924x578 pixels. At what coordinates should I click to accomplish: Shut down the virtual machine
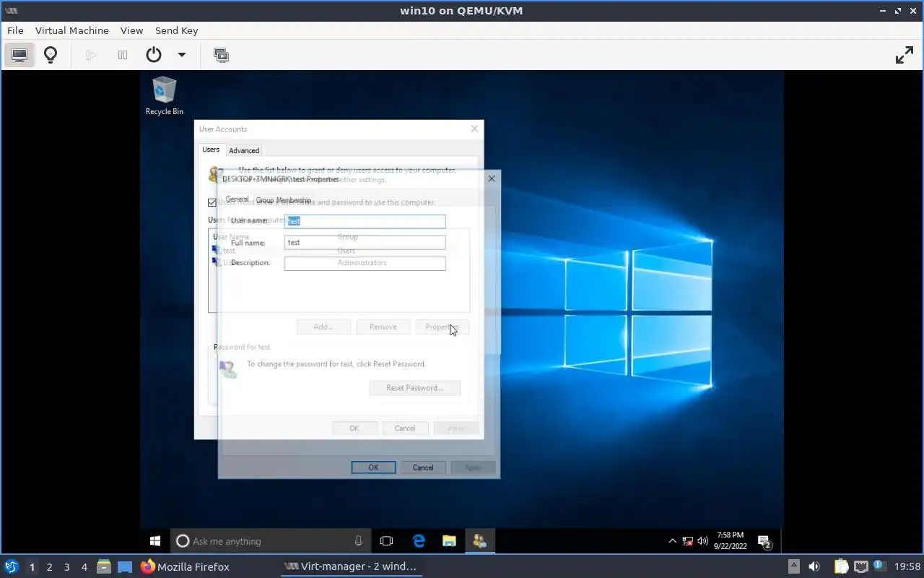(153, 55)
